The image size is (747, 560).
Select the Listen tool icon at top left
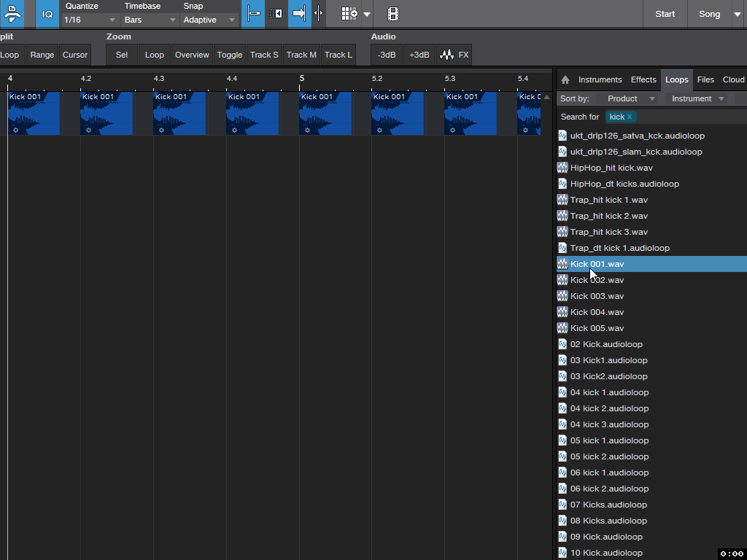pos(12,14)
